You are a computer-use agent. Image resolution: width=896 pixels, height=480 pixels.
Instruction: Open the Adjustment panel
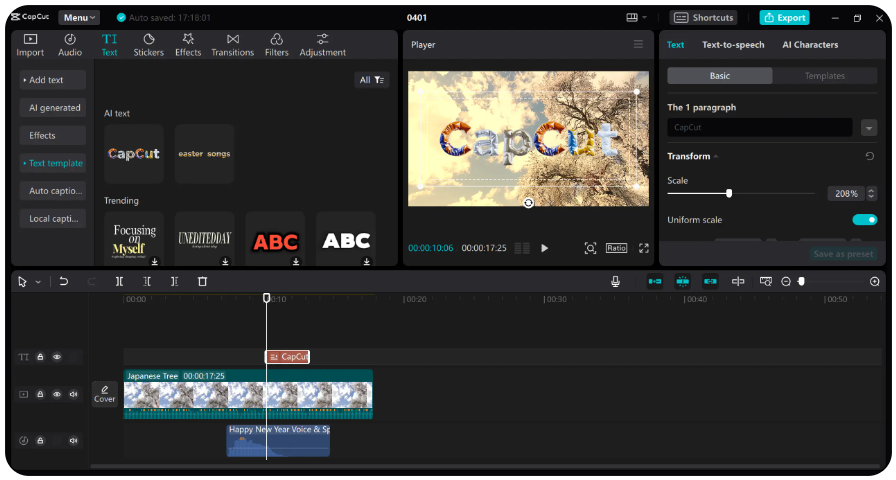(322, 45)
